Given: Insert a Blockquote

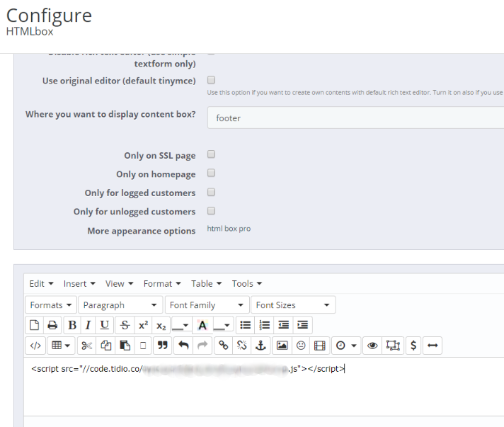Looking at the screenshot, I should 163,346.
